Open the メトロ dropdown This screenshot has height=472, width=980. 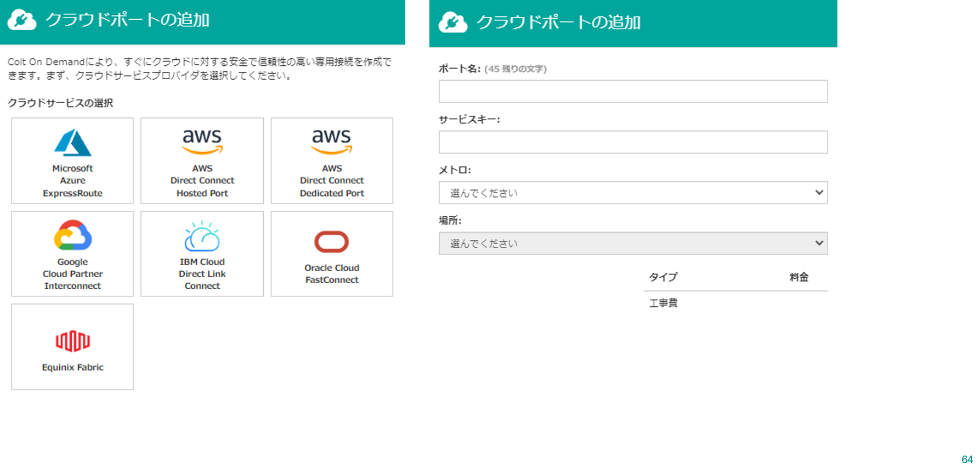coord(633,193)
